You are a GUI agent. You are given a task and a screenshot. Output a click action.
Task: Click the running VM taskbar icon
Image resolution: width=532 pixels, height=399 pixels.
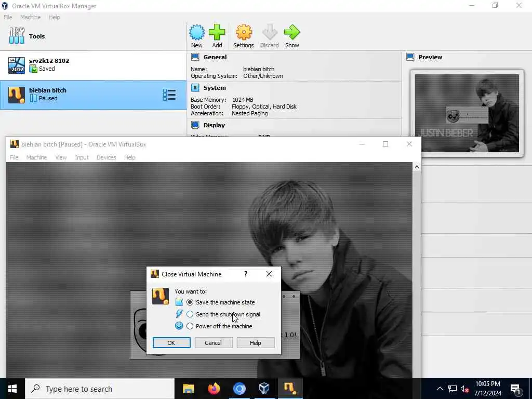tap(290, 389)
